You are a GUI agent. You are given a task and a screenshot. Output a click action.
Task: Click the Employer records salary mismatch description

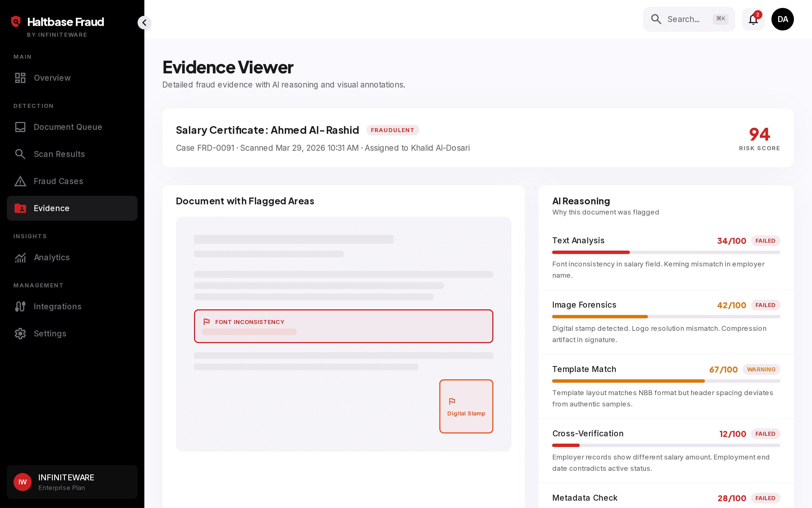(661, 463)
